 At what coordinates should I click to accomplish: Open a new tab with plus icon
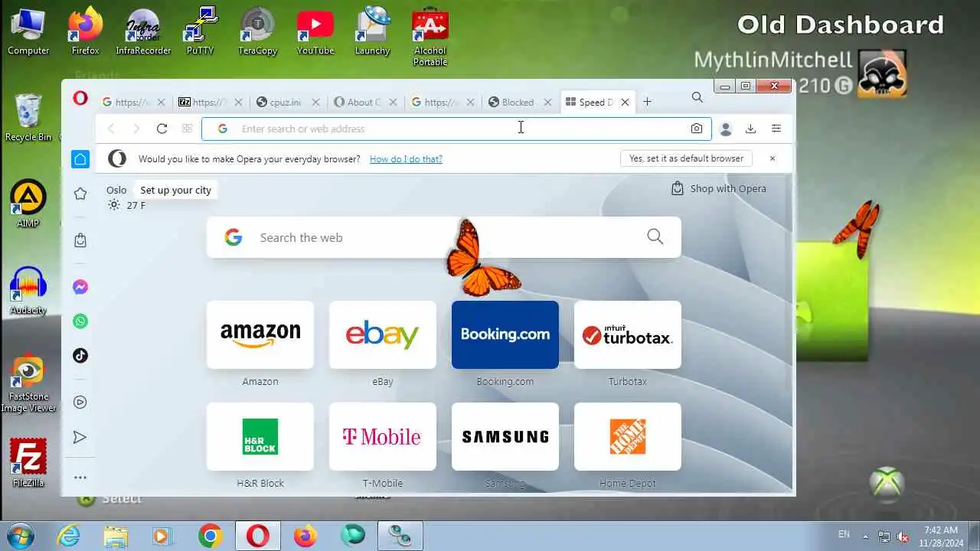[x=647, y=102]
